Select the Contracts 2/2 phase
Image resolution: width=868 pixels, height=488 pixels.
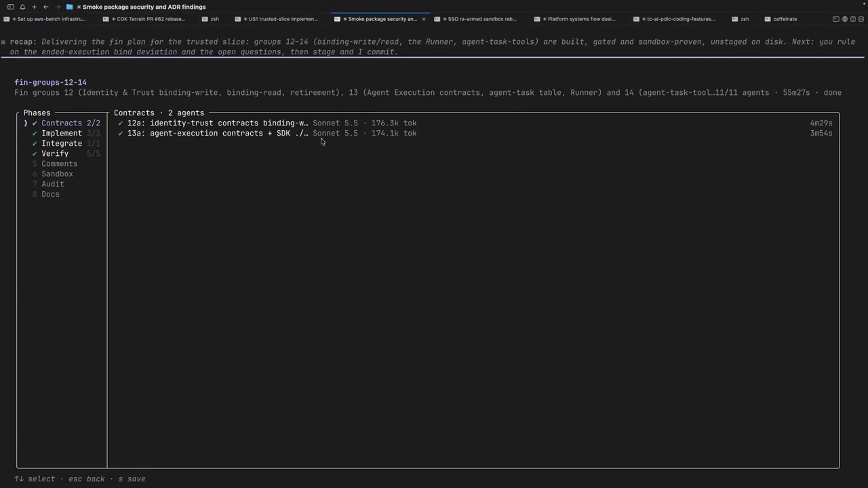pyautogui.click(x=66, y=123)
